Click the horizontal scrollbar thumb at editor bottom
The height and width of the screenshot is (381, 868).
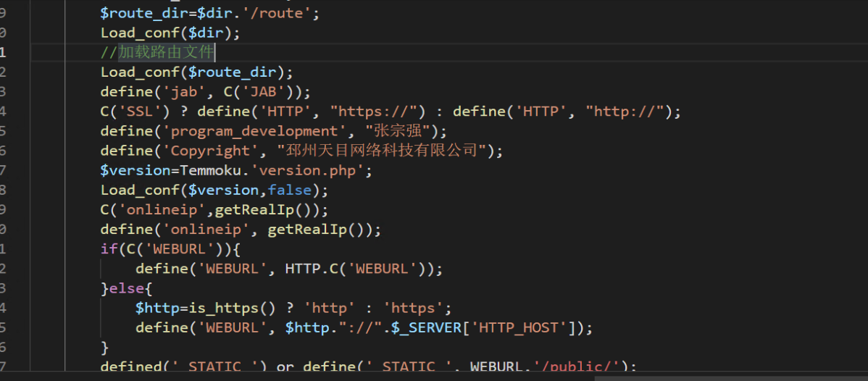(x=731, y=378)
